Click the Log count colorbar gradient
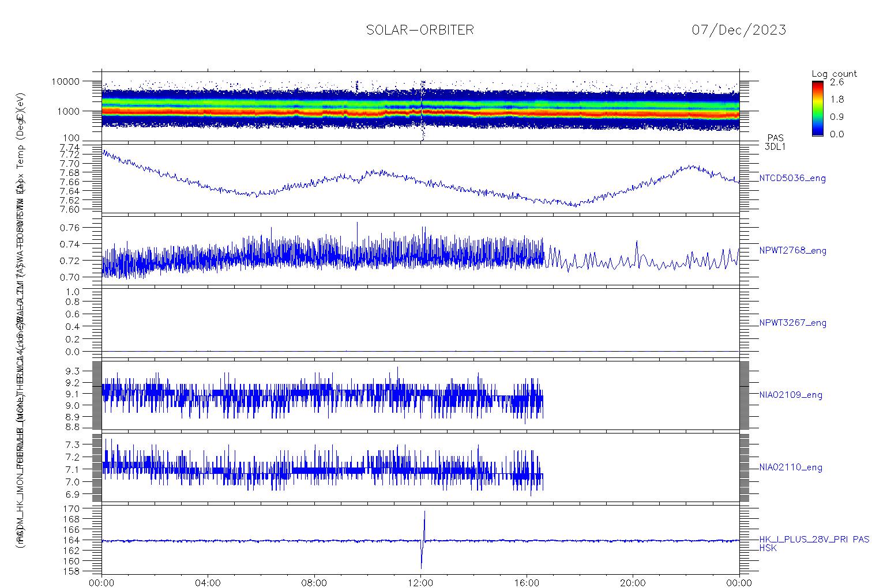This screenshot has height=588, width=872. [x=817, y=108]
